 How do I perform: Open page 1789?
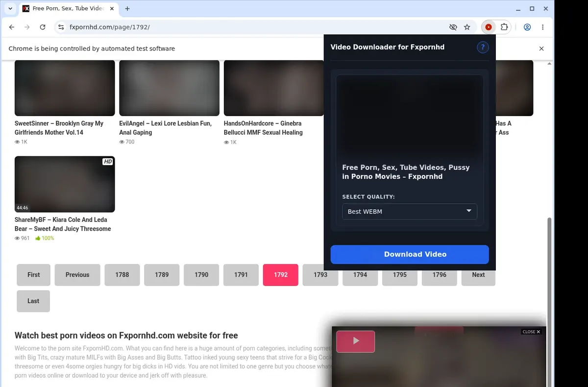click(162, 275)
